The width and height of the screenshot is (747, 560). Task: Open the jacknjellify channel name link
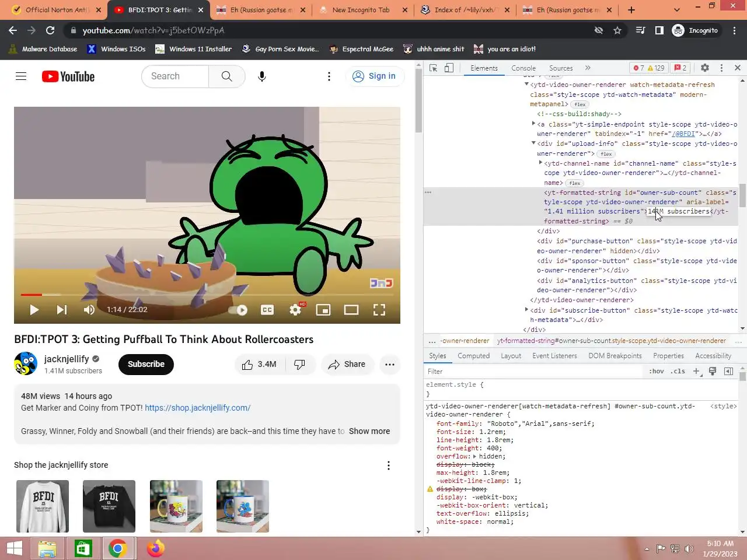[67, 359]
